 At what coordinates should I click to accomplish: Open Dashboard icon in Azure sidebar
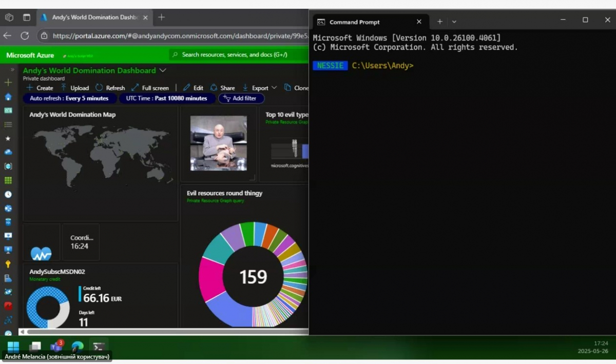pos(8,110)
